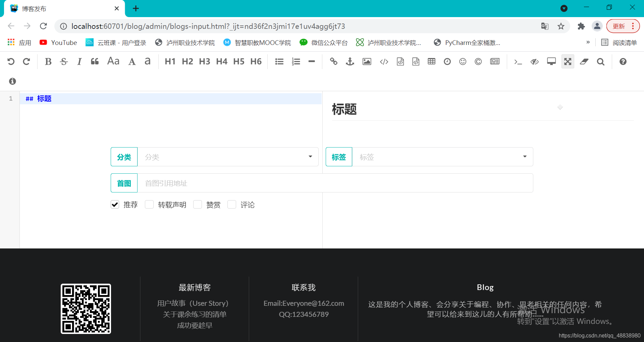Expand the hidden bookmarks chevron
The image size is (644, 342).
click(588, 42)
